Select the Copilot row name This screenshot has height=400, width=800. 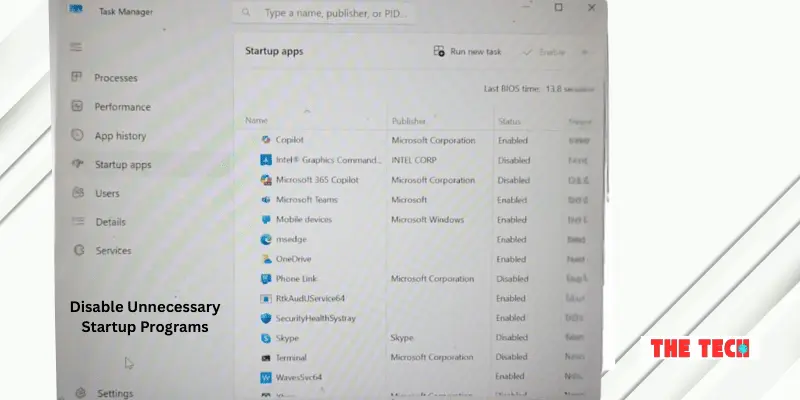tap(290, 140)
